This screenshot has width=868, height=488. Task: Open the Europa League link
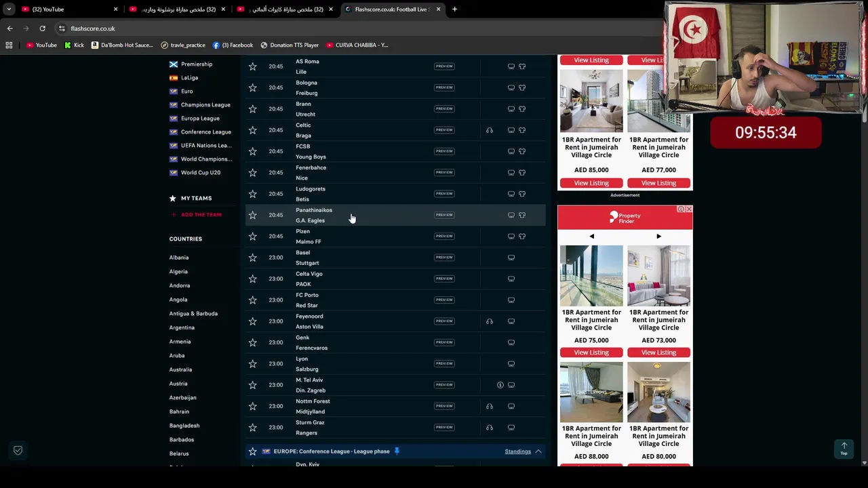pos(200,119)
